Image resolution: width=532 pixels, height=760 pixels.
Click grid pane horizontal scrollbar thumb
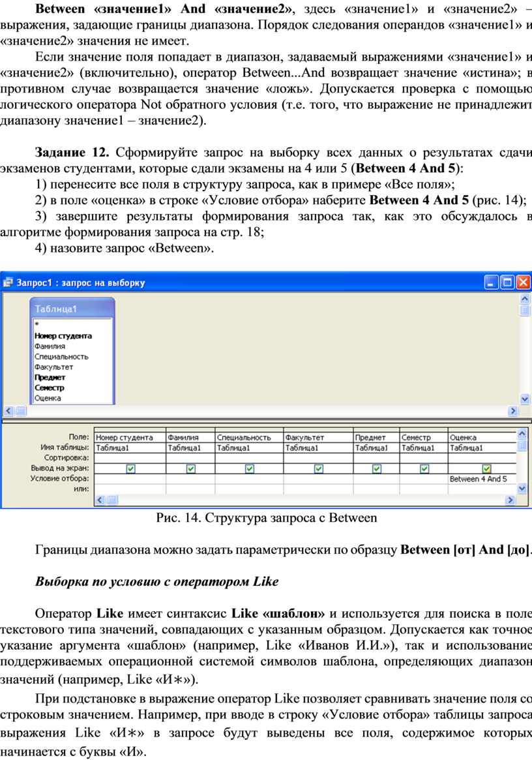pos(112,500)
